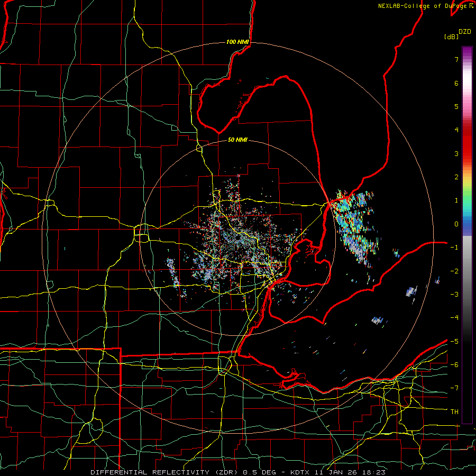Click the "0.5 DEG" elevation angle text
476x476 pixels.
click(259, 472)
